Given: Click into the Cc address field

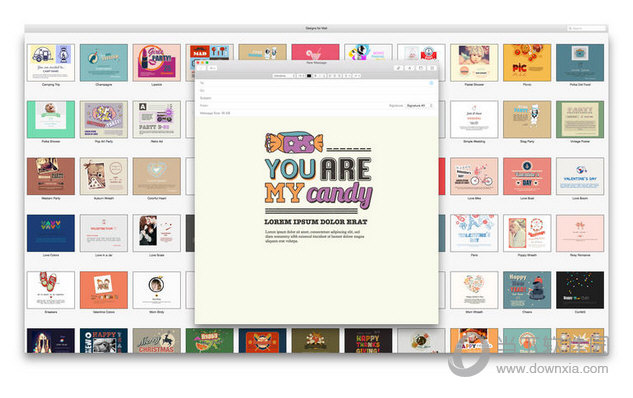Looking at the screenshot, I should (316, 90).
